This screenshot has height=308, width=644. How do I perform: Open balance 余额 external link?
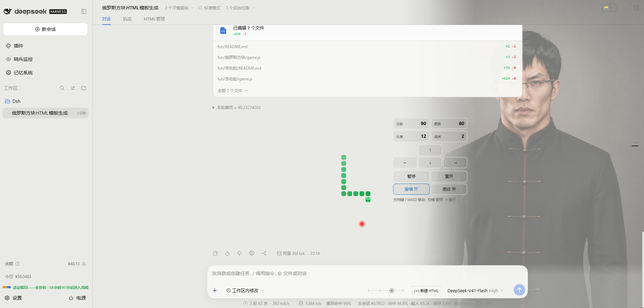coord(18,264)
